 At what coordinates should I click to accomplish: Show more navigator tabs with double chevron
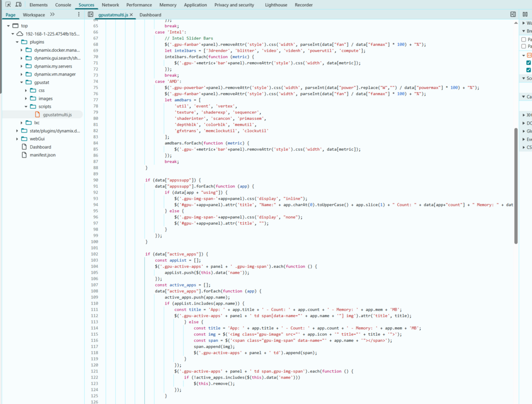tap(52, 14)
